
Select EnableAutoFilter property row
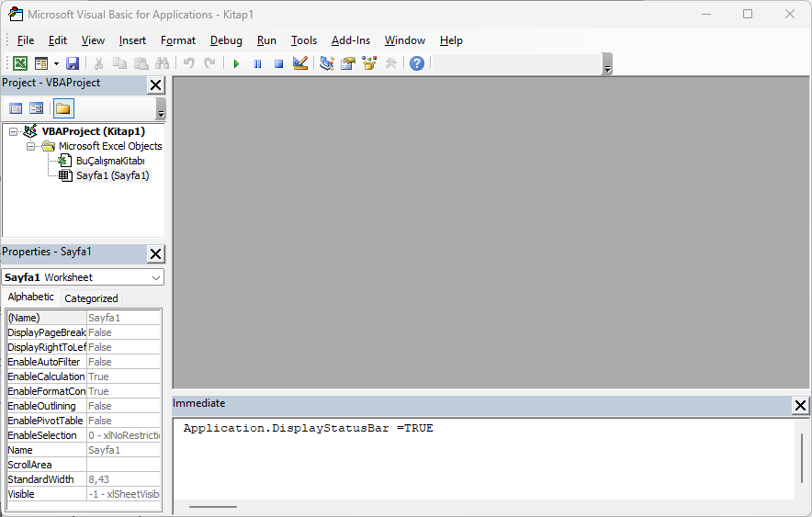(84, 362)
